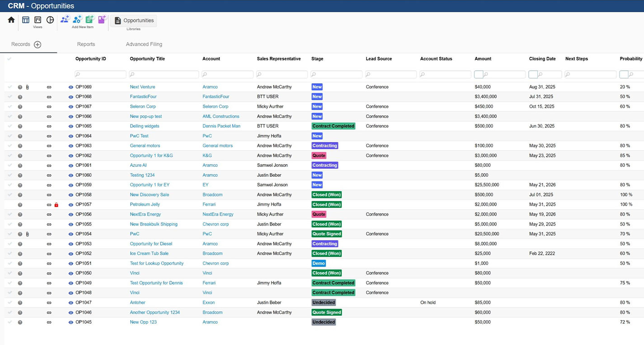Image resolution: width=644 pixels, height=345 pixels.
Task: Click the $25,500,000 amount cell
Action: coord(487,185)
